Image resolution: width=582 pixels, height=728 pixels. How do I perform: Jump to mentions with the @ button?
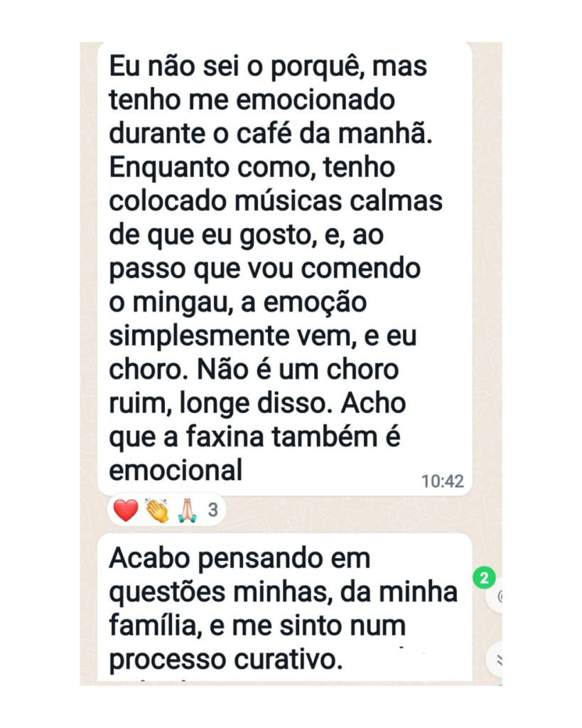pos(495,596)
